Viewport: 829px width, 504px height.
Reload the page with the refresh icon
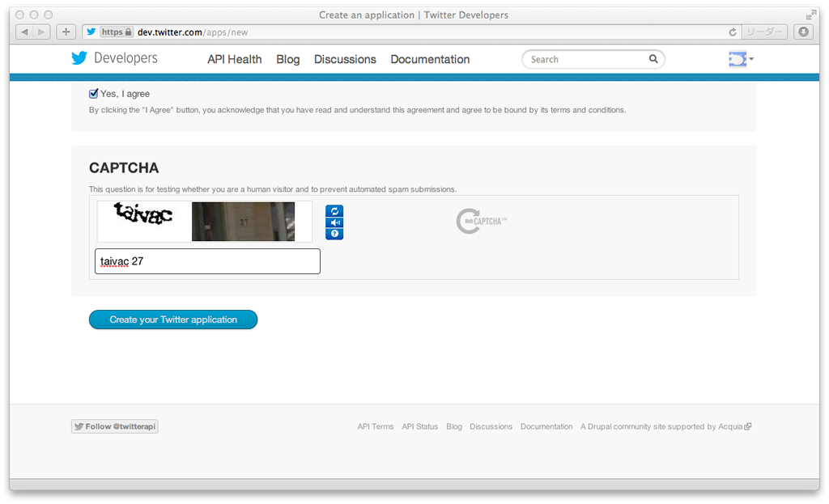point(732,32)
